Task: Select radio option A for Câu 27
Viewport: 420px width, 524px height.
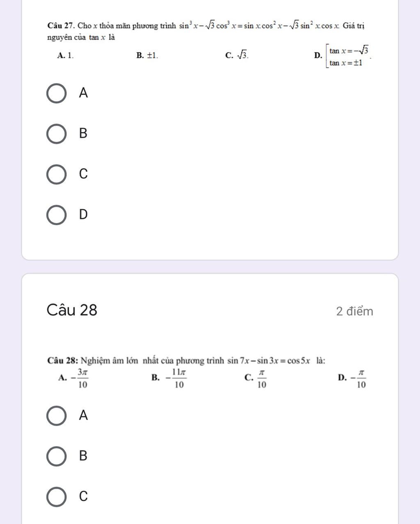Action: pyautogui.click(x=56, y=93)
